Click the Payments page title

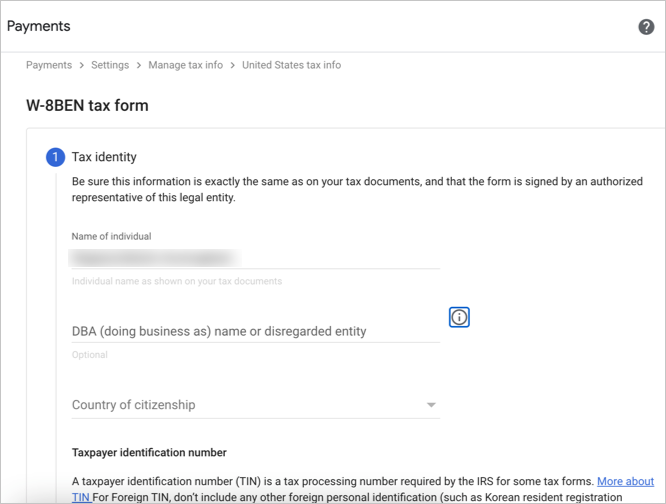(x=39, y=26)
